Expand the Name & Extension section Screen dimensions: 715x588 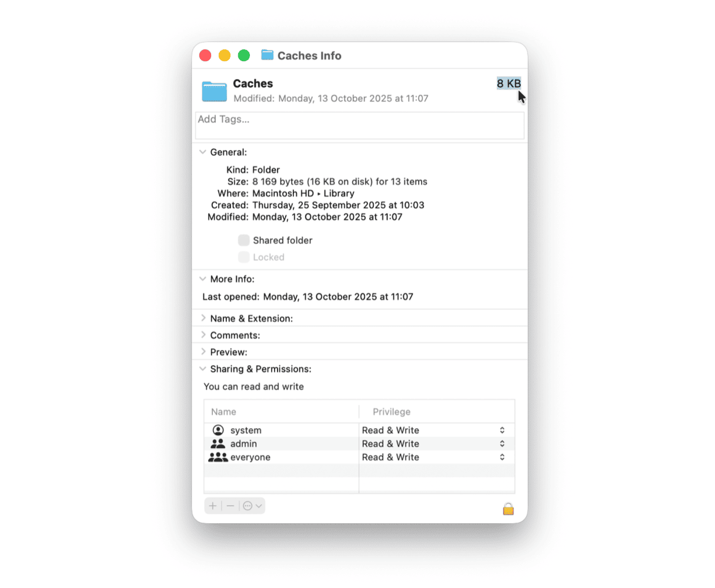click(x=203, y=319)
